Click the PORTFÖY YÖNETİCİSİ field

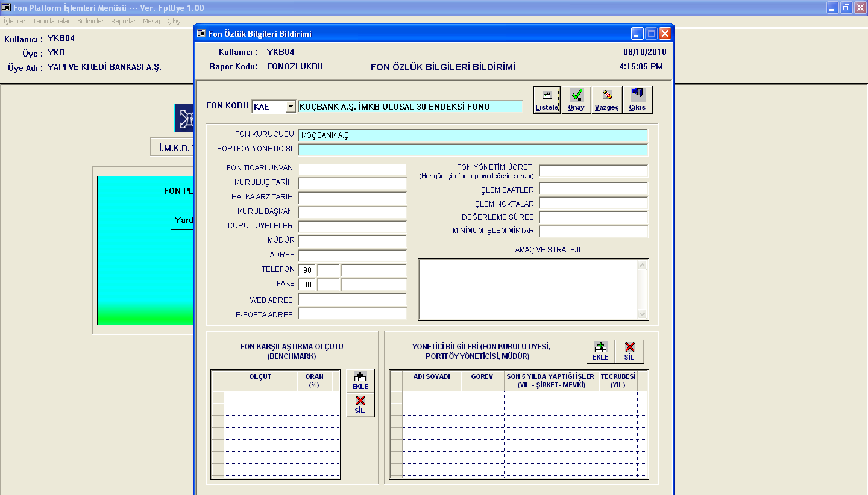tap(473, 150)
